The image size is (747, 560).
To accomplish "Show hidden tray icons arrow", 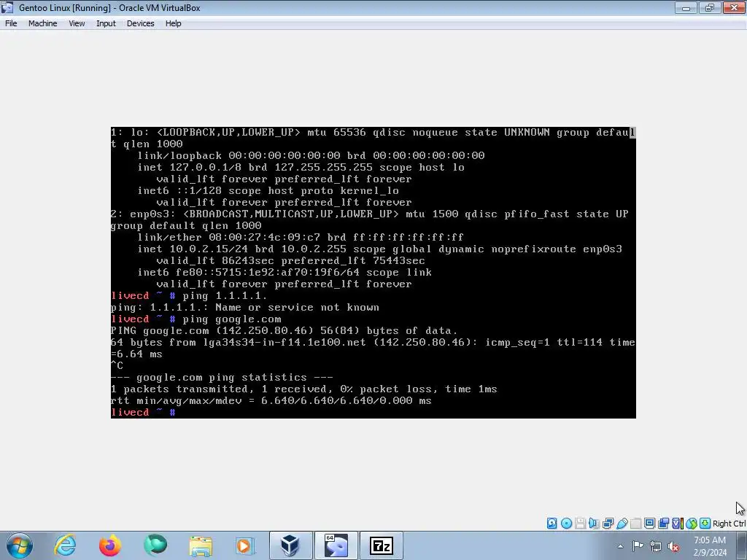I will point(620,546).
